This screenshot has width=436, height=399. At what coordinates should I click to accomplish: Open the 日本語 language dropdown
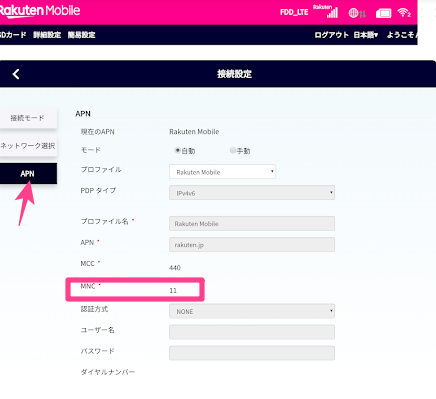pyautogui.click(x=366, y=35)
